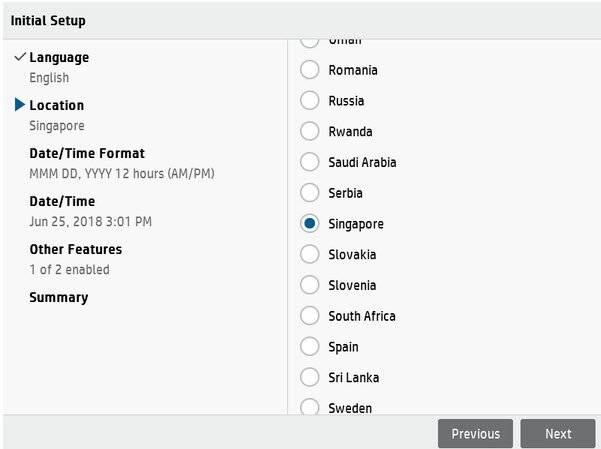Select the Romania radio button
601x449 pixels.
[310, 70]
